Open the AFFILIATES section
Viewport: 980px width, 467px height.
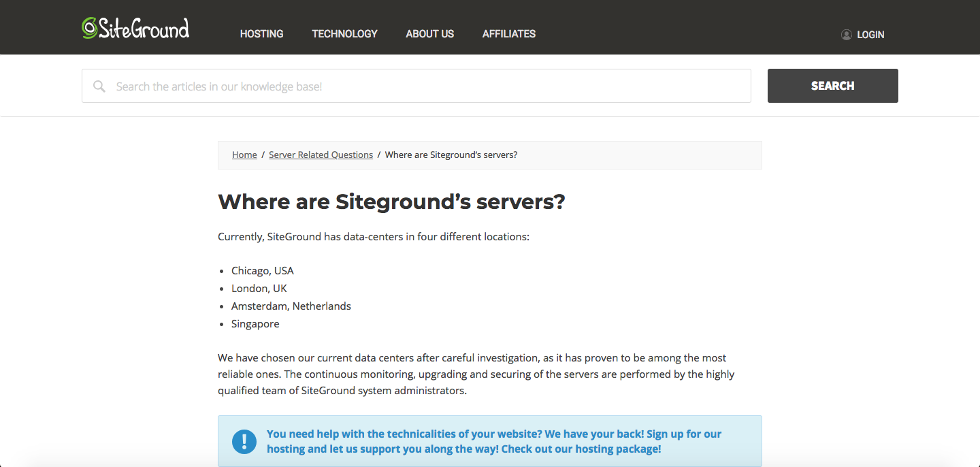point(508,33)
